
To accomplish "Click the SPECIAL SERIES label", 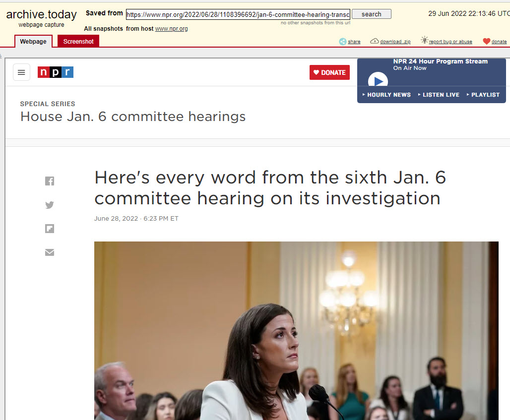I will pyautogui.click(x=48, y=104).
